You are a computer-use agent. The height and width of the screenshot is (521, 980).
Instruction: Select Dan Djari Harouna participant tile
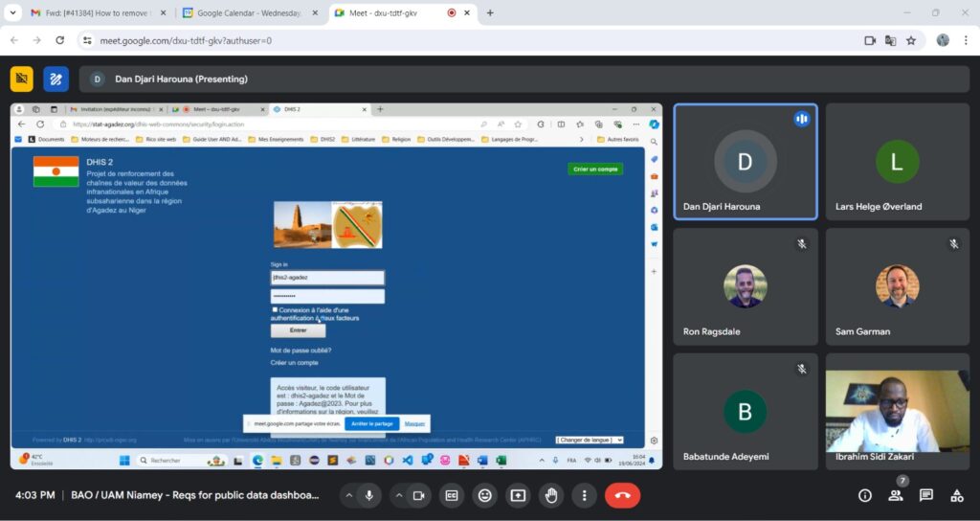pos(746,162)
